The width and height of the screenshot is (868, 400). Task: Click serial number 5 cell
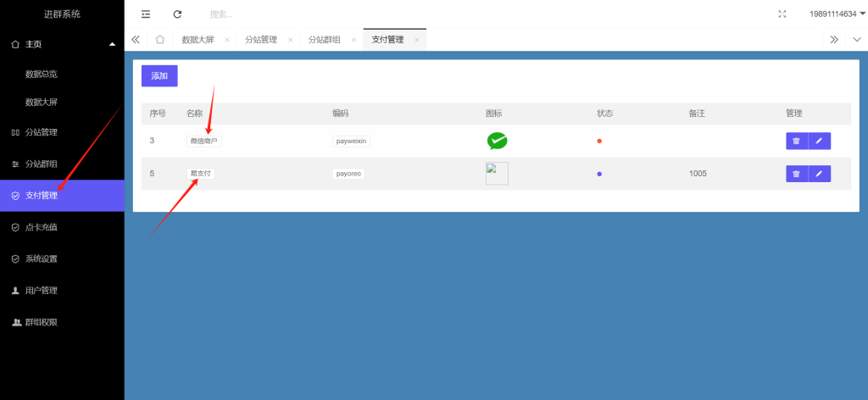pos(153,174)
